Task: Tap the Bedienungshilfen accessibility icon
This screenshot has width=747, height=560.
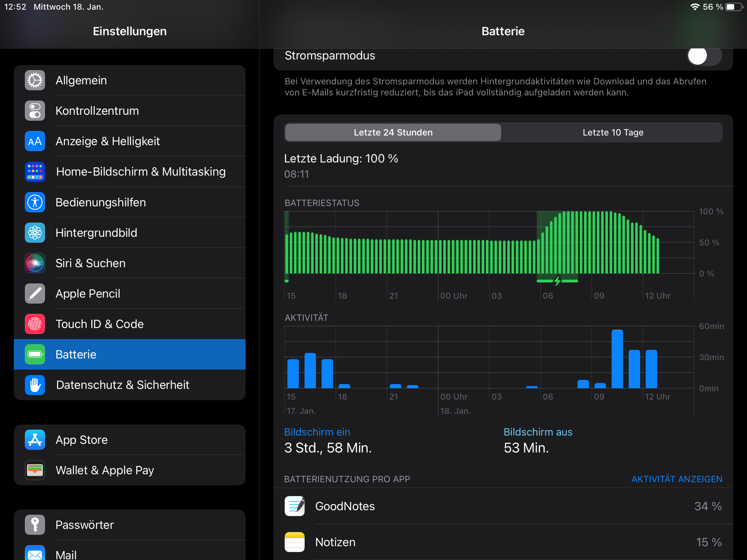Action: (35, 202)
